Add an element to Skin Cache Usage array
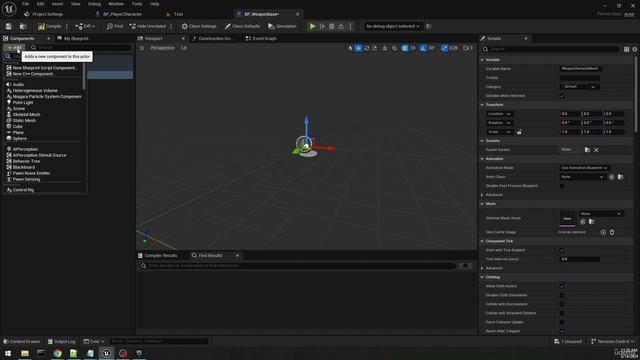The image size is (640, 360). pos(603,232)
